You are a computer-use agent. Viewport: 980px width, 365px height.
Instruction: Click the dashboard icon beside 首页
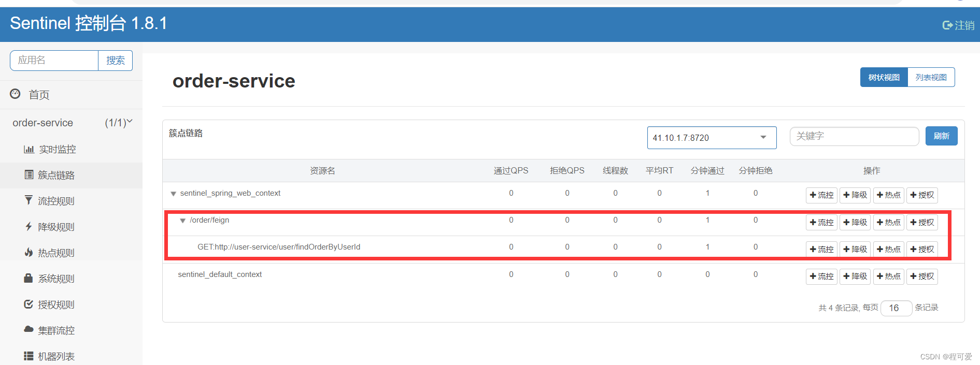coord(16,94)
